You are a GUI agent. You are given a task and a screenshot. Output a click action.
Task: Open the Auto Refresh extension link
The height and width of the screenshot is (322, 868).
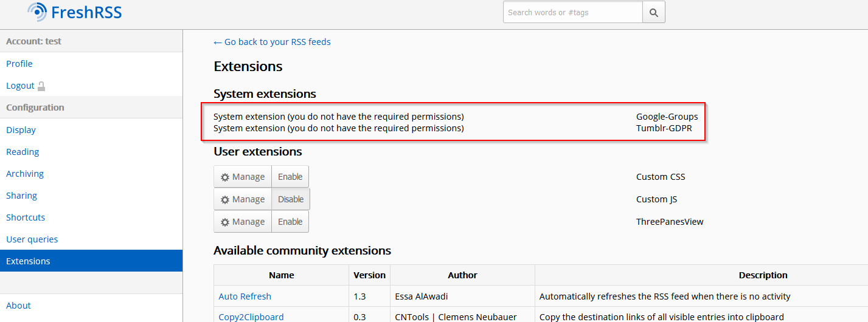pos(245,296)
